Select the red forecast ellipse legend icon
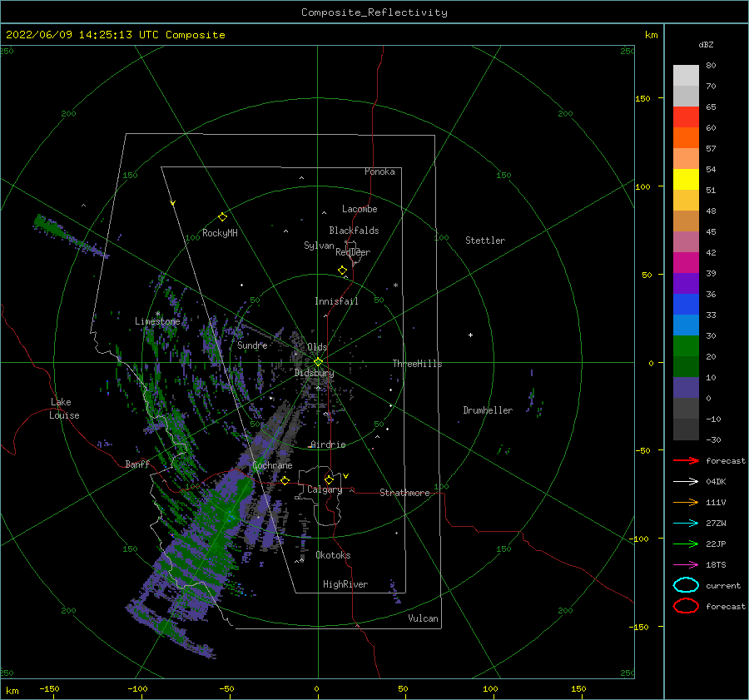749x700 pixels. click(686, 606)
